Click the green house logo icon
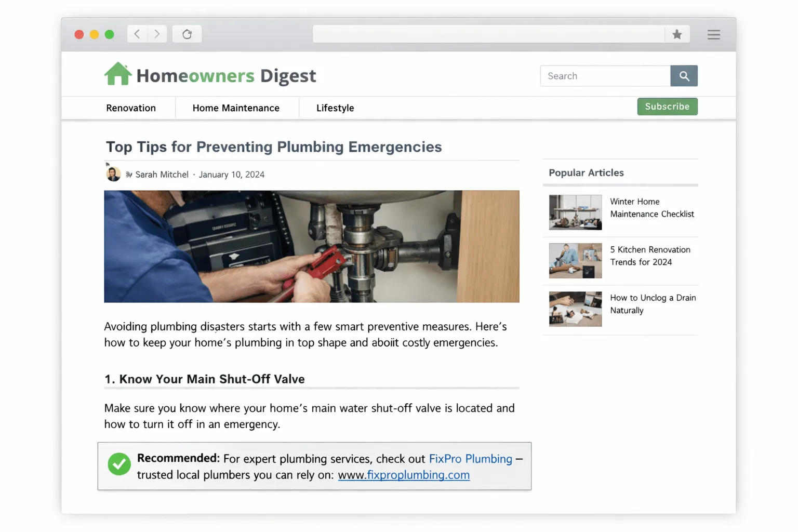Screen dimensions: 798x532 pyautogui.click(x=118, y=74)
